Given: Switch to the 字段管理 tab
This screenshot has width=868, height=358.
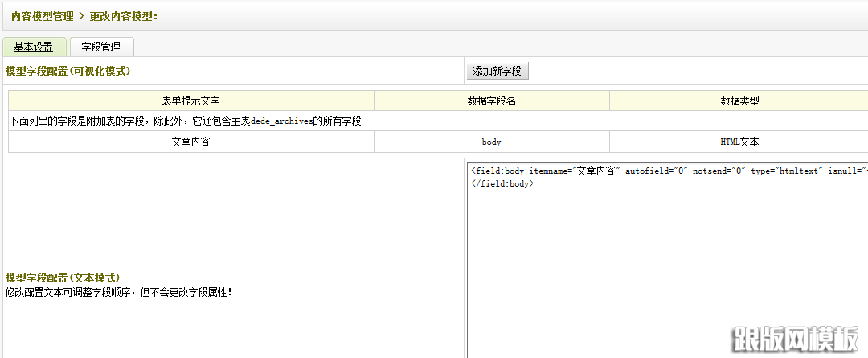Looking at the screenshot, I should click(101, 47).
